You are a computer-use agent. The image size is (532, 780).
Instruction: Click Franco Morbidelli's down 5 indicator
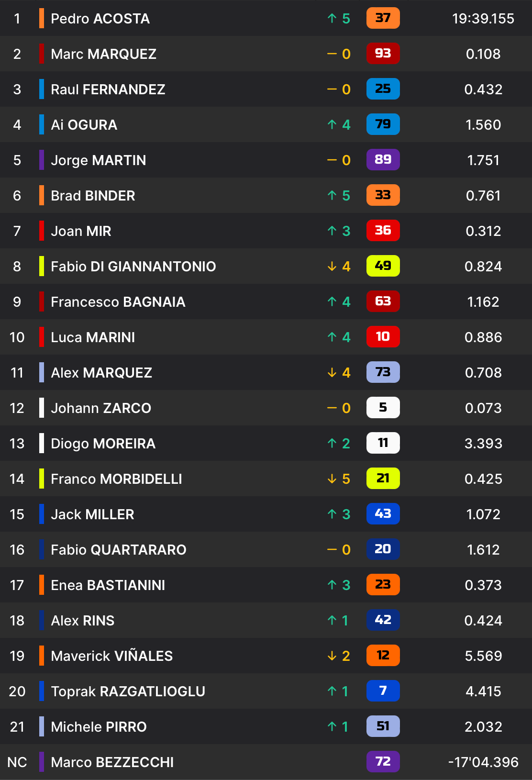click(339, 479)
